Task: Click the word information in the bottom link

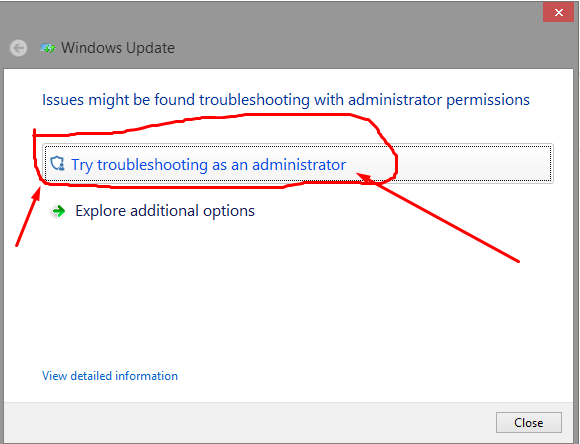Action: tap(146, 376)
